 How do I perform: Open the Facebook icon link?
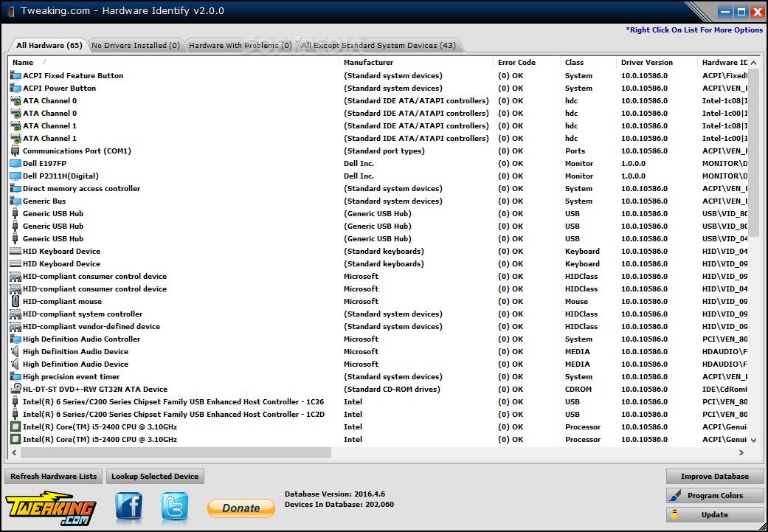[129, 506]
